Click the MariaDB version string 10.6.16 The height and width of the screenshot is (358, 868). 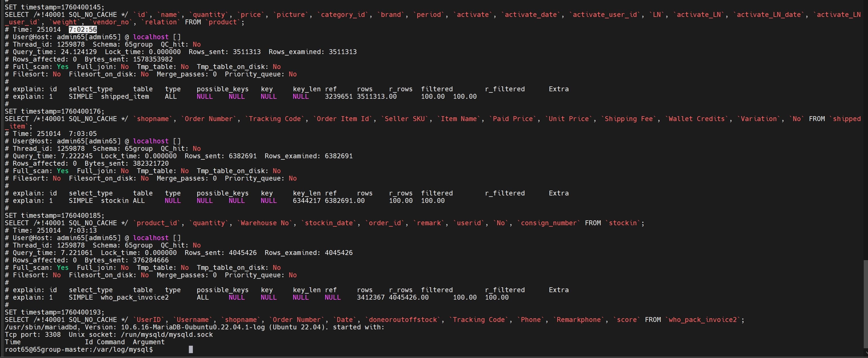[135, 327]
